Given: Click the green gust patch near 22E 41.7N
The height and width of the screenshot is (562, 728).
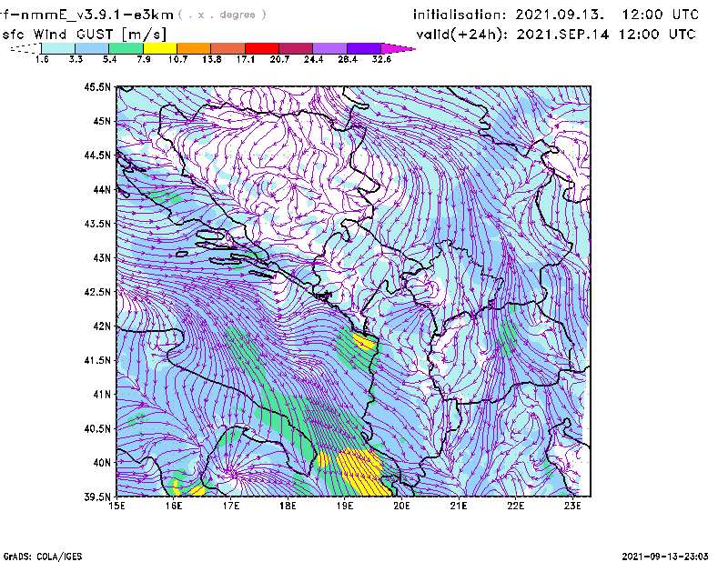Looking at the screenshot, I should pos(508,337).
